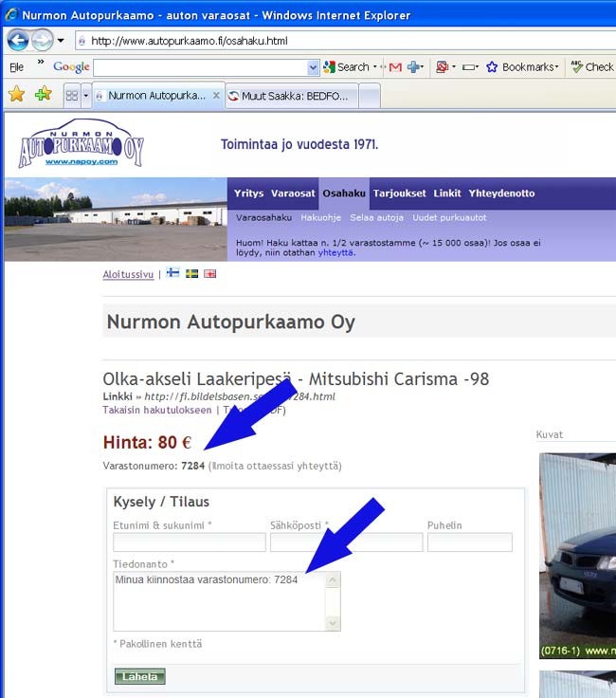This screenshot has height=698, width=616.
Task: Open the Varaosat navigation item
Action: (293, 193)
